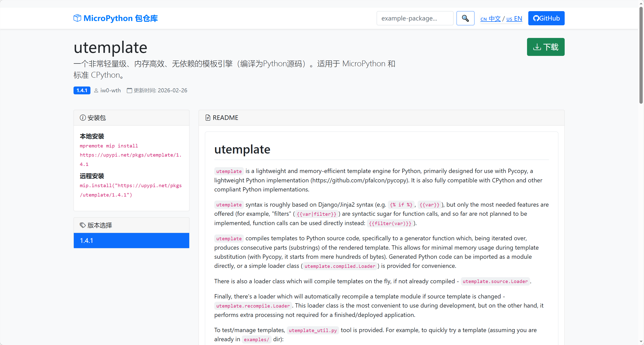Click author name iw0-wth

pos(110,91)
